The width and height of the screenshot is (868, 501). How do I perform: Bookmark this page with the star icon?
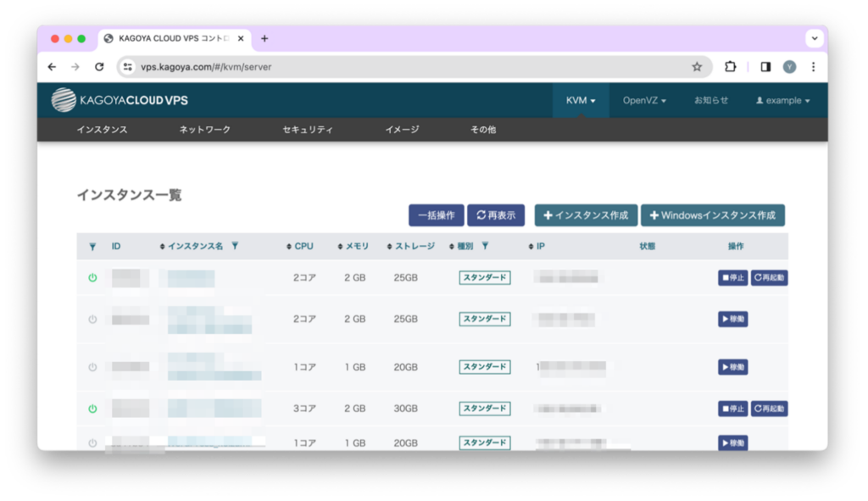click(697, 67)
